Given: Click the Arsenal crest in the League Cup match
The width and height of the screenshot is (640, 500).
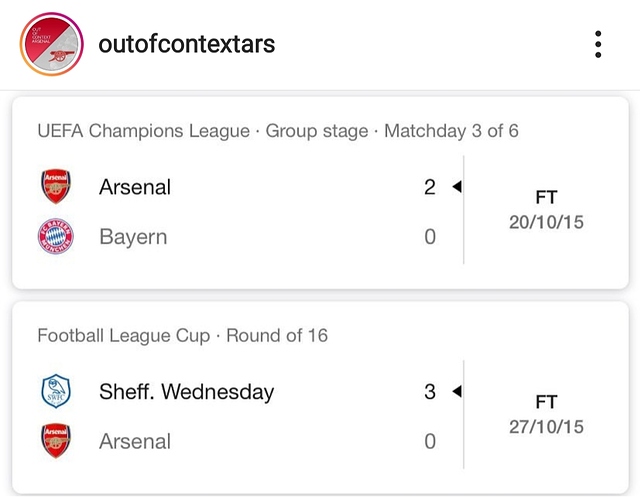Looking at the screenshot, I should (x=56, y=441).
